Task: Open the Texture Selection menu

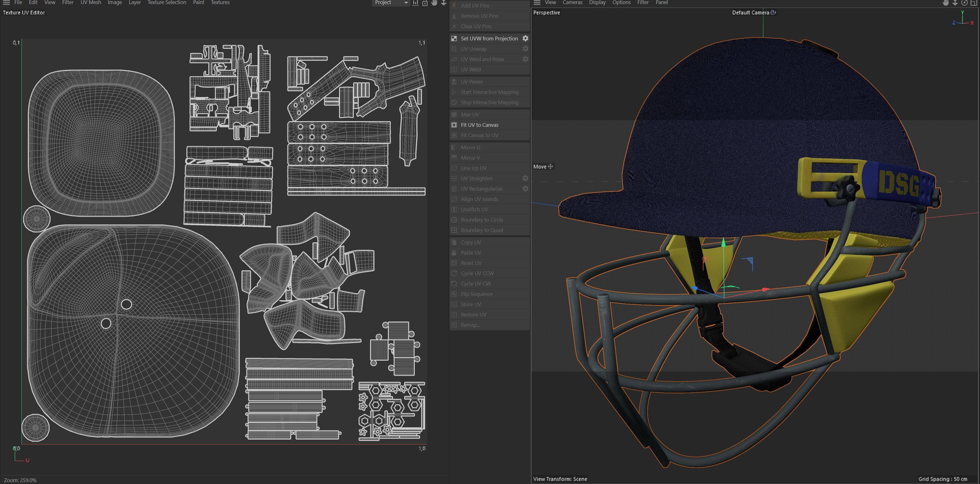Action: 167,3
